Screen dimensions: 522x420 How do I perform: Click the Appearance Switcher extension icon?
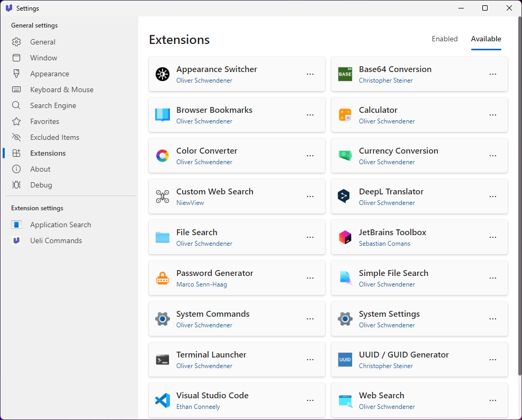click(163, 74)
